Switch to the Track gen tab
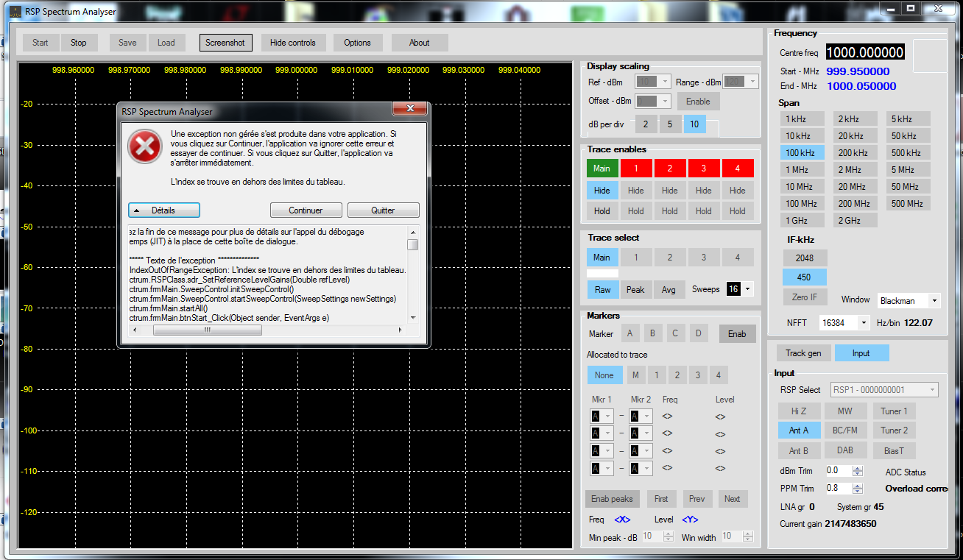The height and width of the screenshot is (560, 963). [804, 353]
